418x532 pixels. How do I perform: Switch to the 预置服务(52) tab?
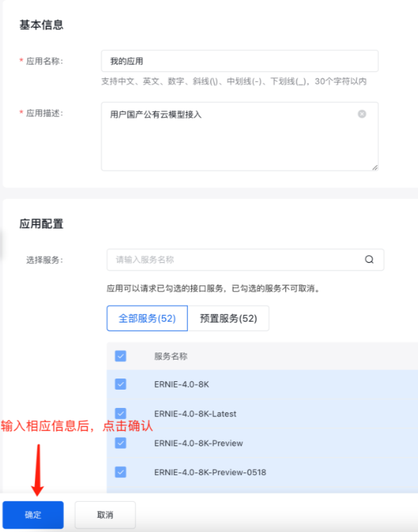229,318
